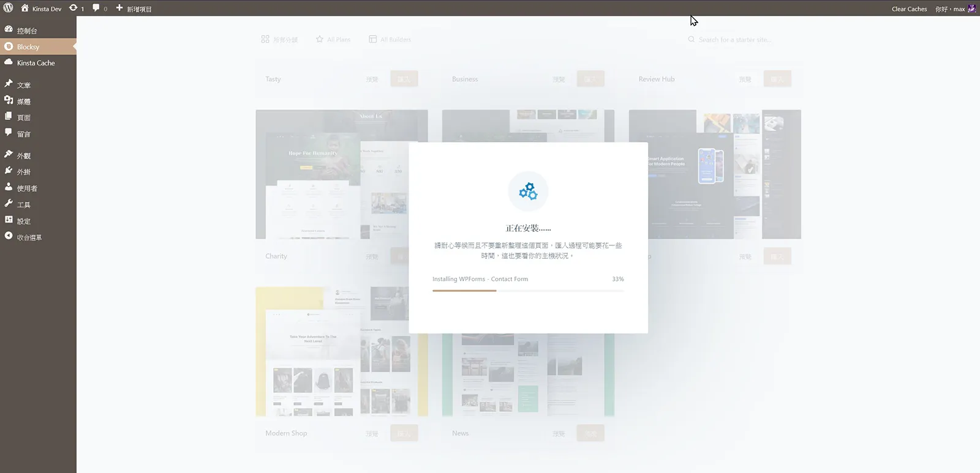Click the News site title

pos(460,433)
